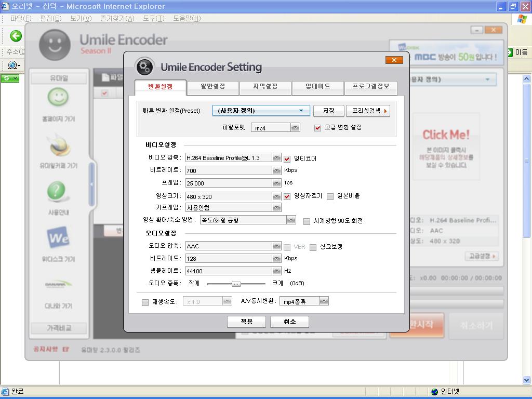Screen dimensions: 532x399
Task: Expand video 비트레이트 700 dropdown
Action: 233,170
